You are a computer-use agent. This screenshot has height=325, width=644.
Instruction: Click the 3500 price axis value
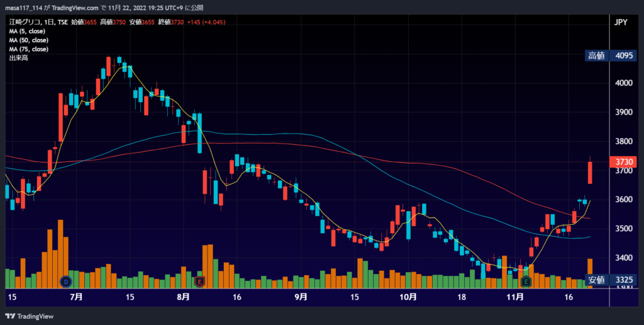pyautogui.click(x=624, y=229)
